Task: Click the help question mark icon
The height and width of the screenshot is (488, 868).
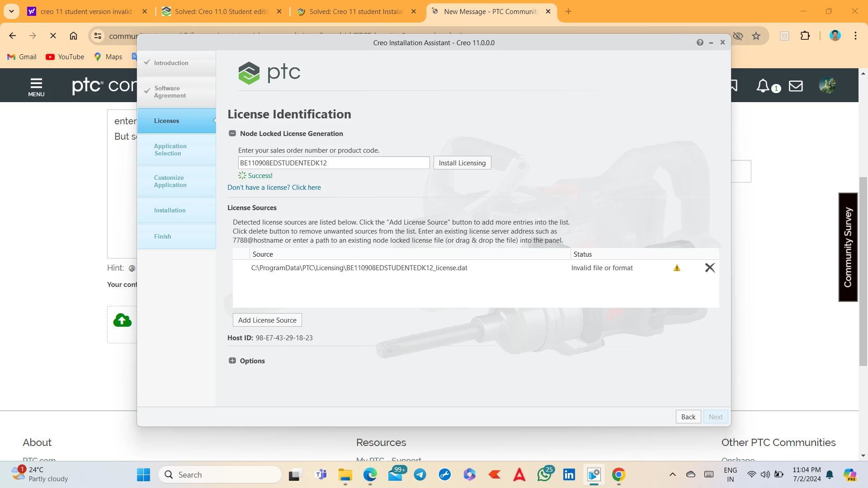Action: pyautogui.click(x=700, y=42)
